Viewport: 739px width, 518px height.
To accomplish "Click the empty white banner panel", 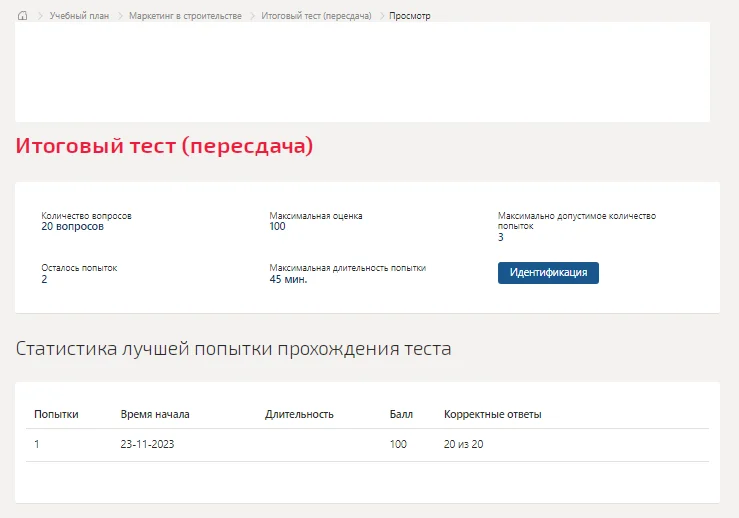I will coord(362,72).
